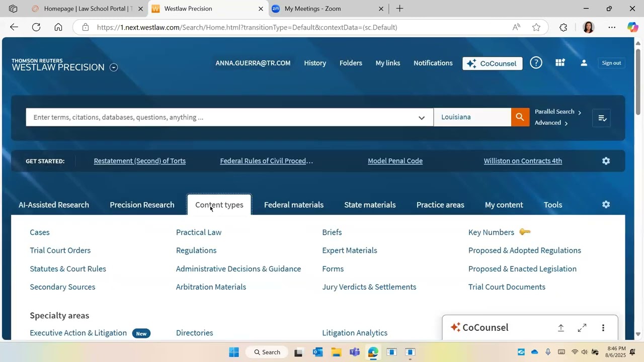The width and height of the screenshot is (644, 362).
Task: Open Williston on Contracts 4th link
Action: point(523,161)
